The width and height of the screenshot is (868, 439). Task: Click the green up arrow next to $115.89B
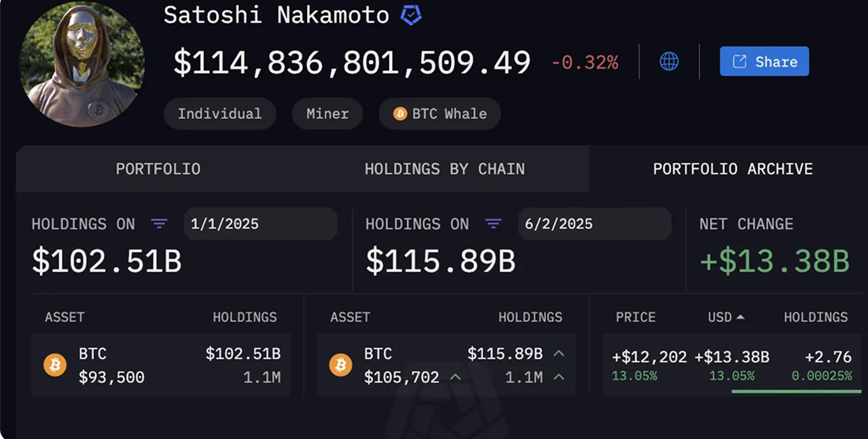(559, 354)
